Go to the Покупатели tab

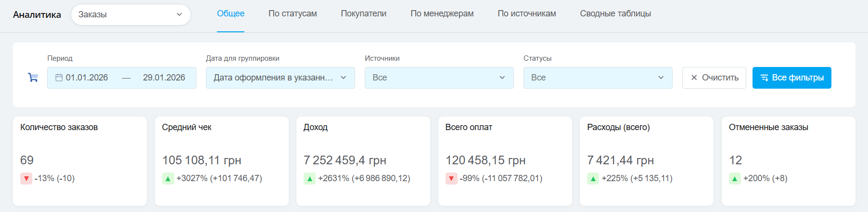point(363,13)
